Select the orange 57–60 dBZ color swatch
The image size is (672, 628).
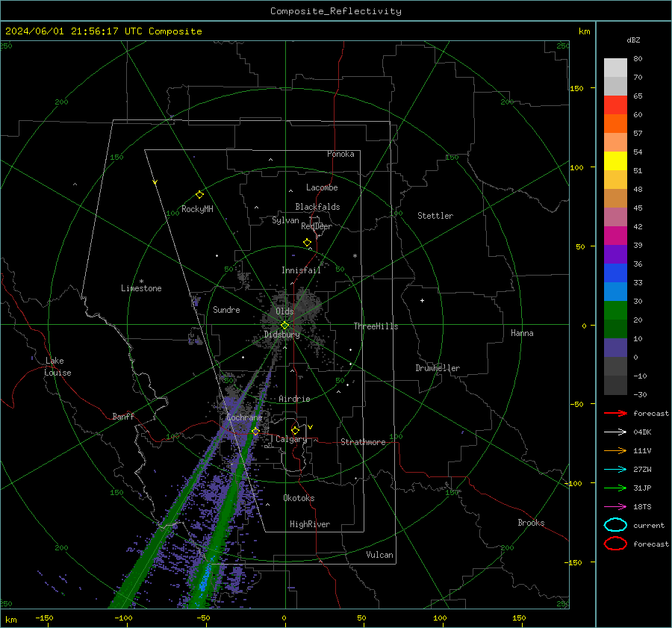(x=615, y=123)
